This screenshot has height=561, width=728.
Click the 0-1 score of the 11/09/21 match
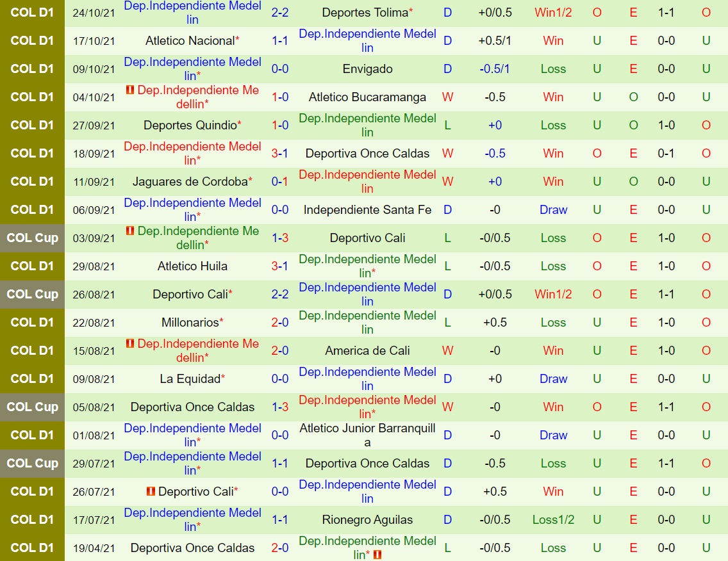point(280,181)
